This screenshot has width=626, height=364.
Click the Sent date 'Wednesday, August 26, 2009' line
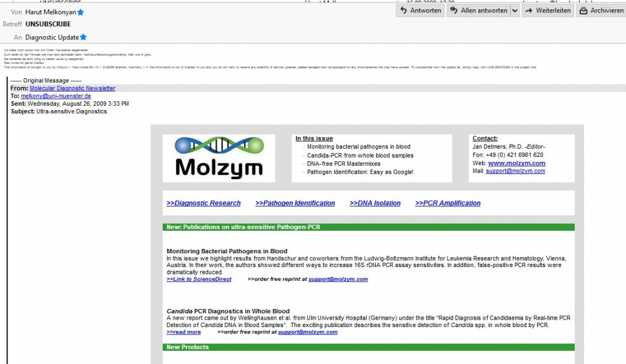coord(70,104)
